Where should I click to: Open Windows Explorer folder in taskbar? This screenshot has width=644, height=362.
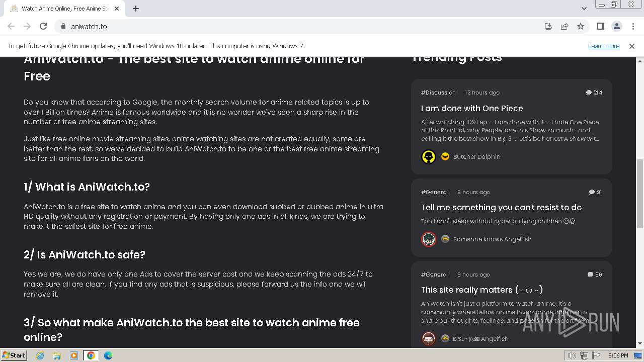[x=57, y=355]
